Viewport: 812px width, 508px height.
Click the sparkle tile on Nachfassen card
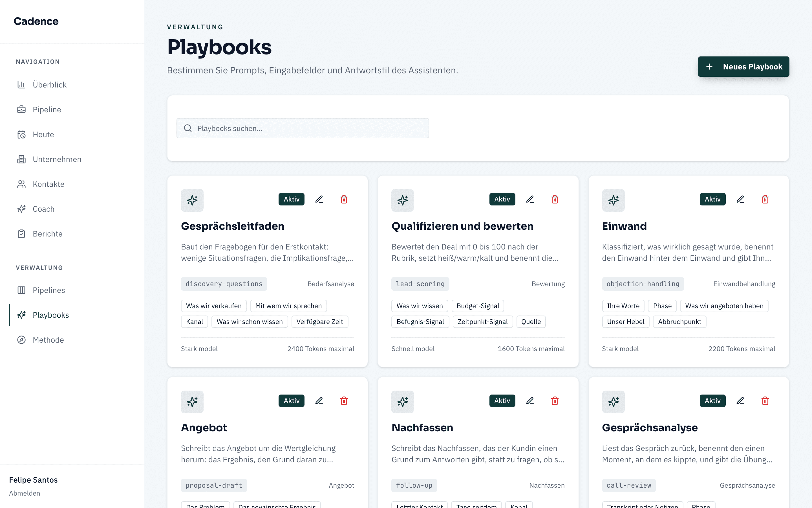[403, 402]
